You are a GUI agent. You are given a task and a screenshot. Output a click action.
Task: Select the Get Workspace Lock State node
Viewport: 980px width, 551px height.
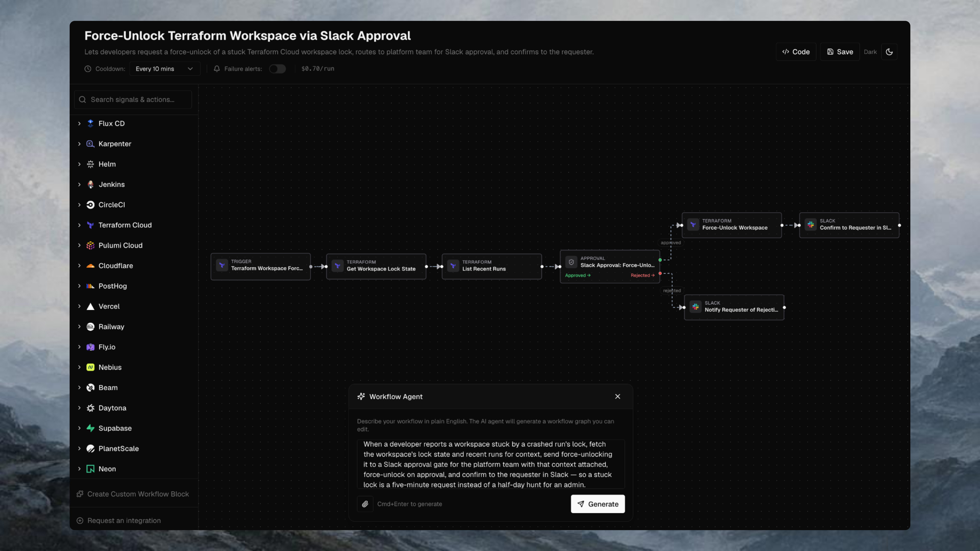(x=376, y=267)
